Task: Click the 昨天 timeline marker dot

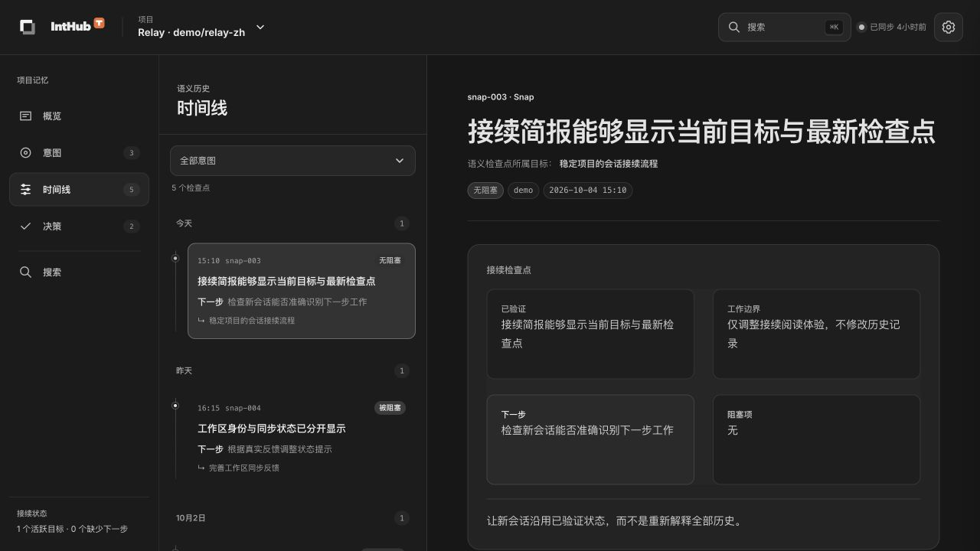Action: [x=175, y=406]
